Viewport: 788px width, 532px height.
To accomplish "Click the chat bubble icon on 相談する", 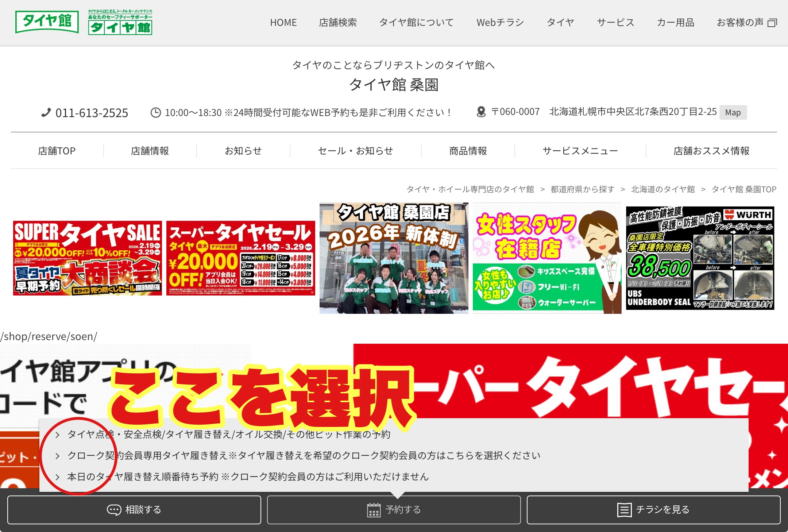I will (114, 510).
